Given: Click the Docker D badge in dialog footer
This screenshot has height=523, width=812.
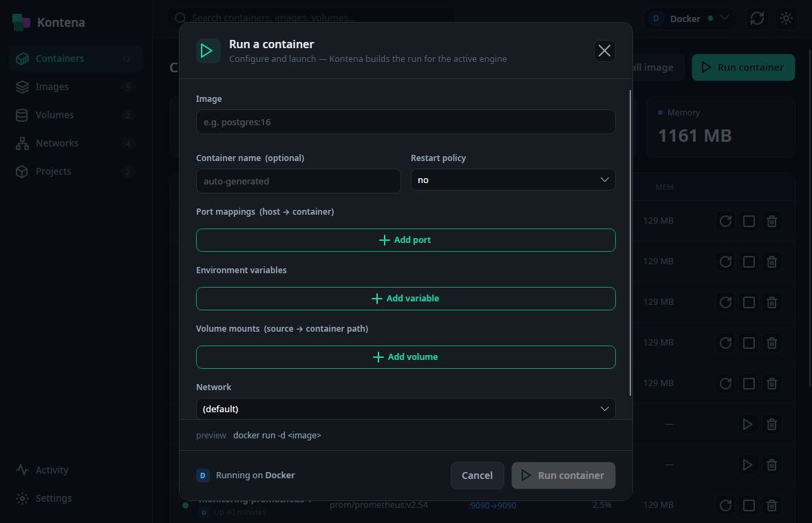Looking at the screenshot, I should 203,476.
